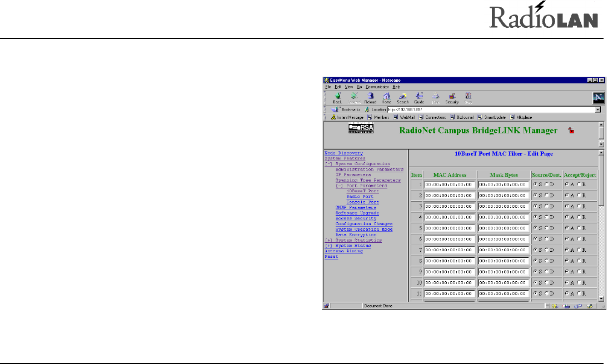This screenshot has width=608, height=364.
Task: Open the Communicator menu
Action: point(377,87)
